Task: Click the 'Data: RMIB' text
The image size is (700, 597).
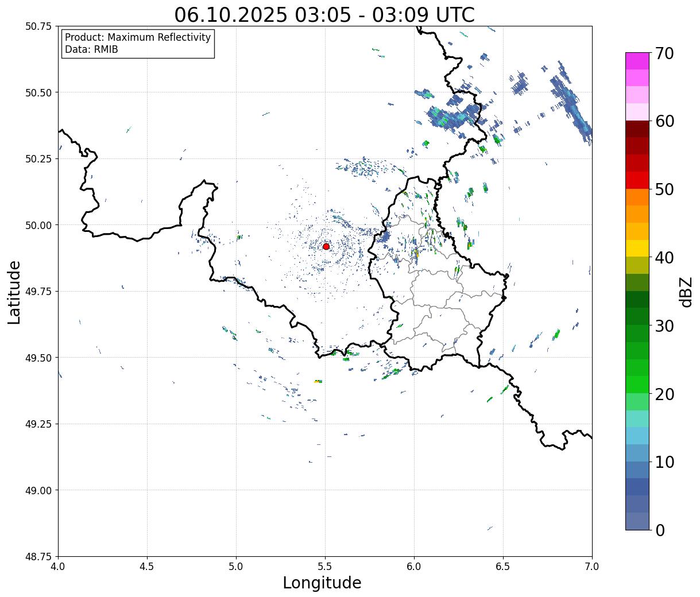Action: point(91,50)
